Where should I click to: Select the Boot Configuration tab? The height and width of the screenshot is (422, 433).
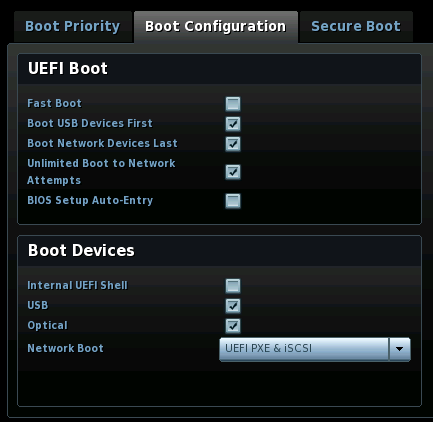[x=216, y=27]
